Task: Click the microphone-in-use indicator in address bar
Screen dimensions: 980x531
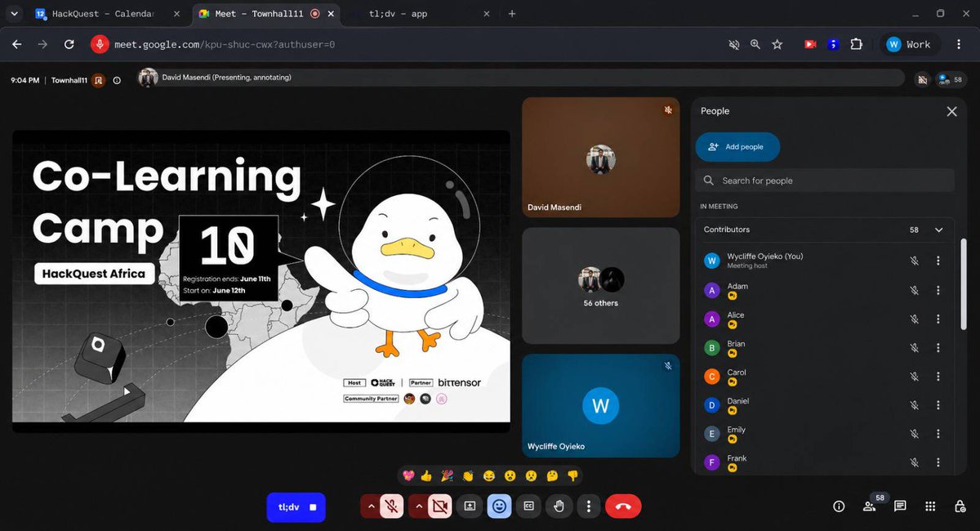Action: coord(100,44)
